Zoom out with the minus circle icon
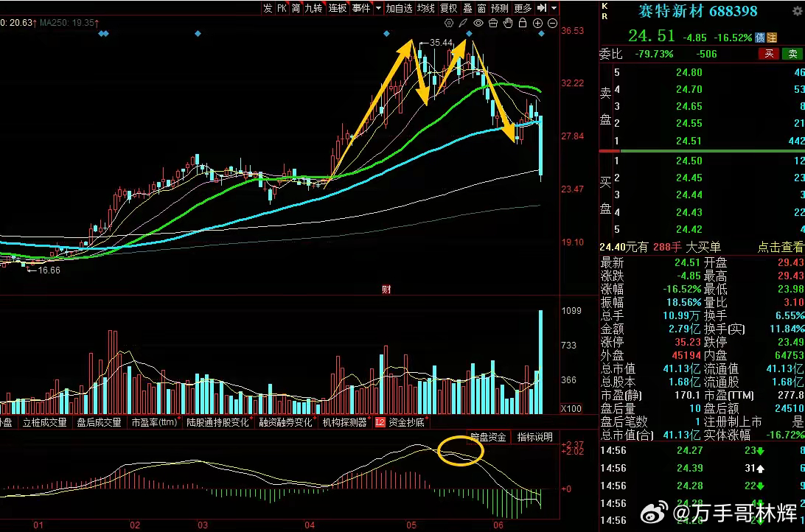 tap(552, 23)
